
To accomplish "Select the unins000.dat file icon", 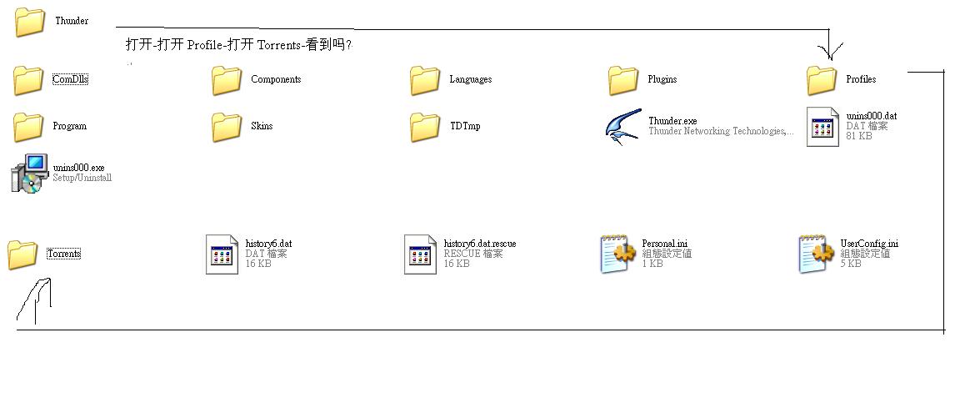I will pyautogui.click(x=822, y=127).
